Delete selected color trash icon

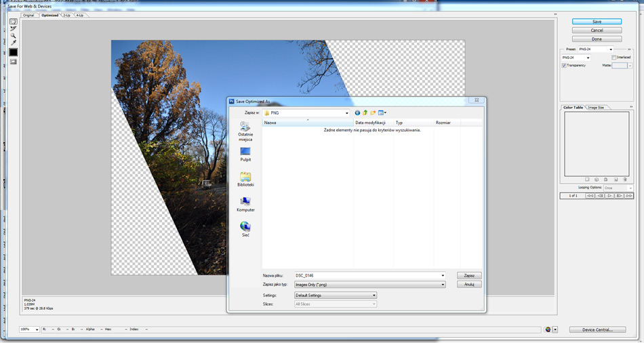click(625, 180)
